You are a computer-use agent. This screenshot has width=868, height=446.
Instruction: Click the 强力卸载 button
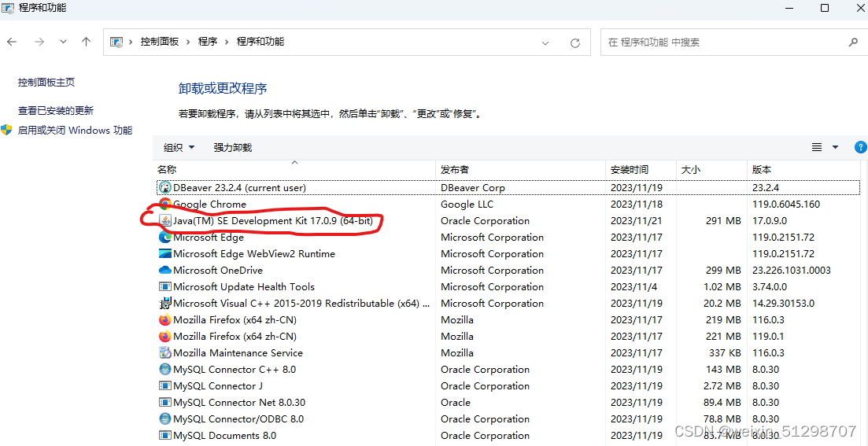click(232, 147)
